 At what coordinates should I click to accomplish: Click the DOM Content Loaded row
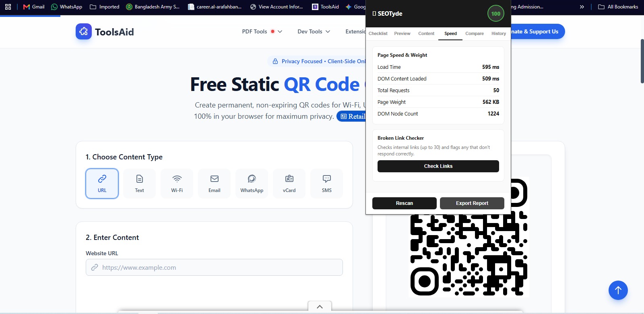coord(438,79)
